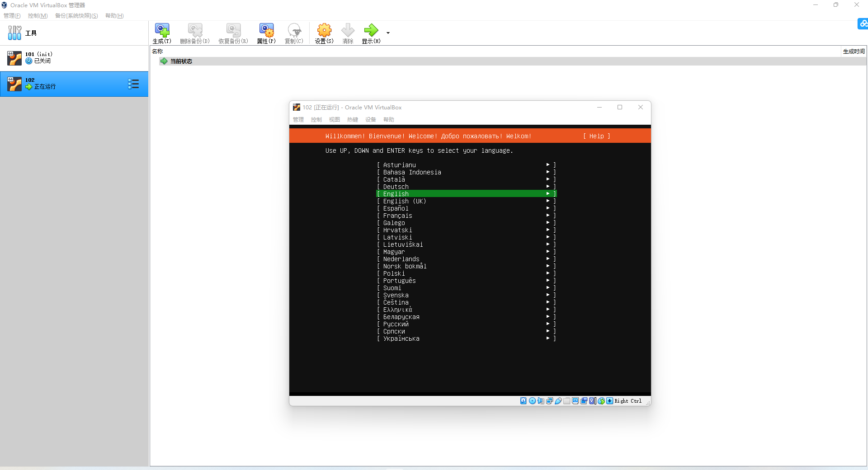868x470 pixels.
Task: Select Norsk bokmål language
Action: click(x=467, y=266)
